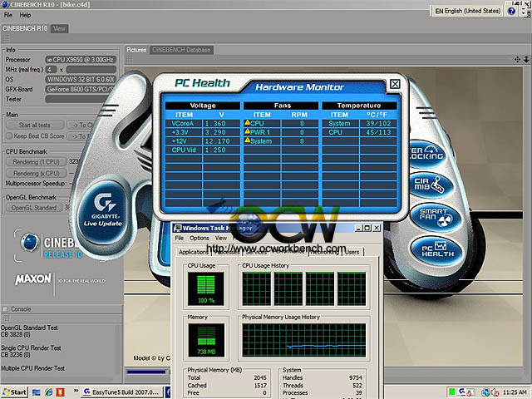Image resolution: width=532 pixels, height=399 pixels.
Task: Open the File menu in Task Manager
Action: (180, 239)
